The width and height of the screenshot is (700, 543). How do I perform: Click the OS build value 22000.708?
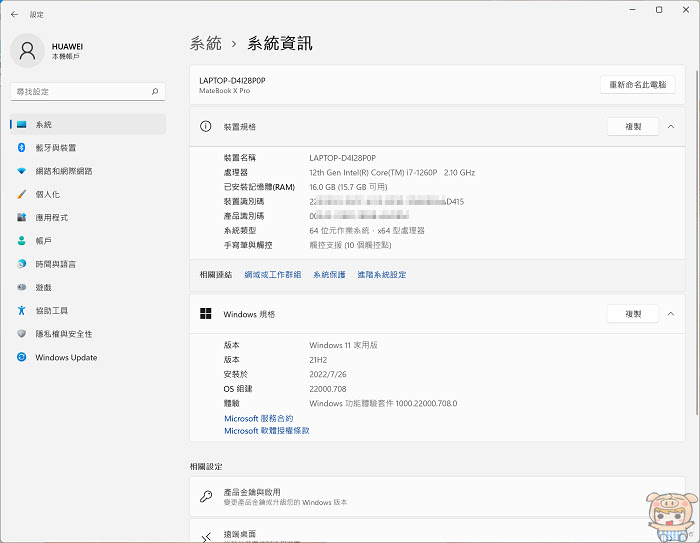coord(328,389)
